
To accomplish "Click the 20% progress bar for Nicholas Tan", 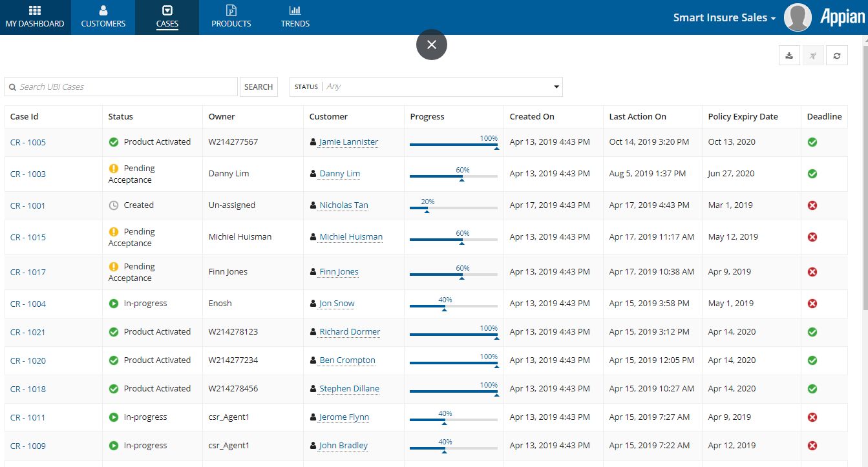I will click(x=453, y=208).
